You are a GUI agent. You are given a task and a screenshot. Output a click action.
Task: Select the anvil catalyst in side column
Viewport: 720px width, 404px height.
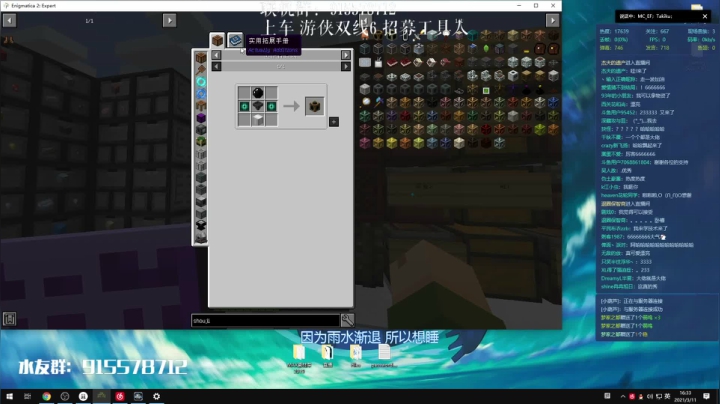pos(201,225)
